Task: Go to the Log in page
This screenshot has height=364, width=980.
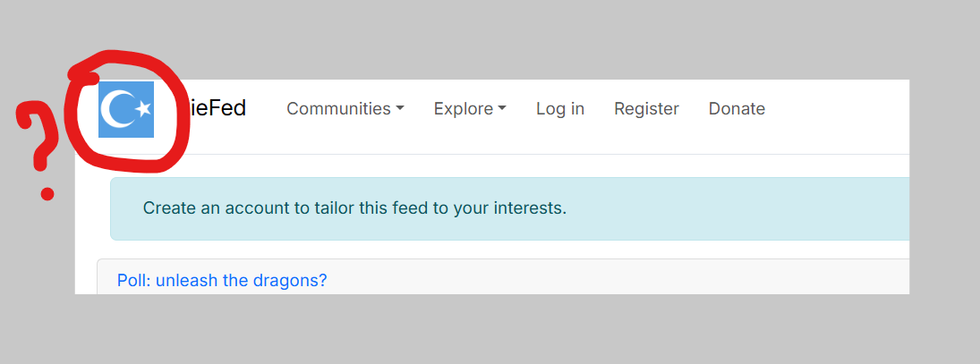Action: coord(560,109)
